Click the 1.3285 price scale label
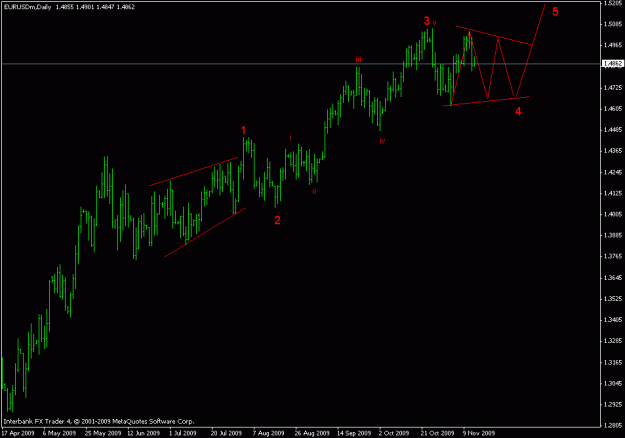Screen dimensions: 625x438 [613, 341]
